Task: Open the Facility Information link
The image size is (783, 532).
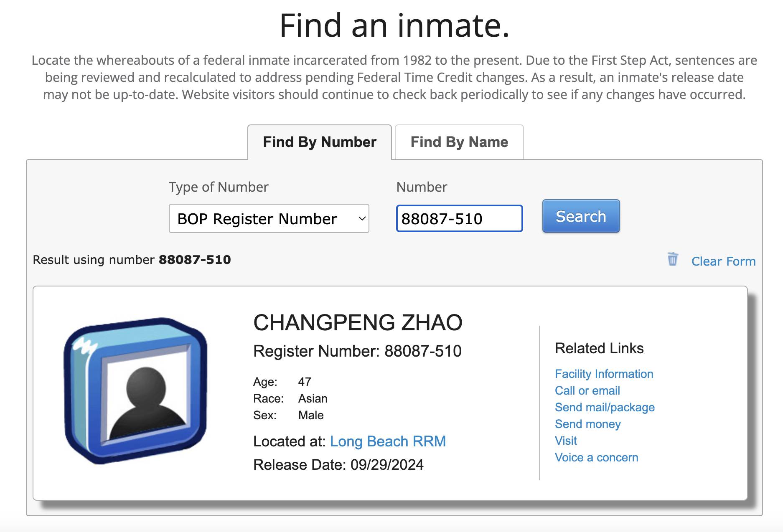Action: click(604, 374)
